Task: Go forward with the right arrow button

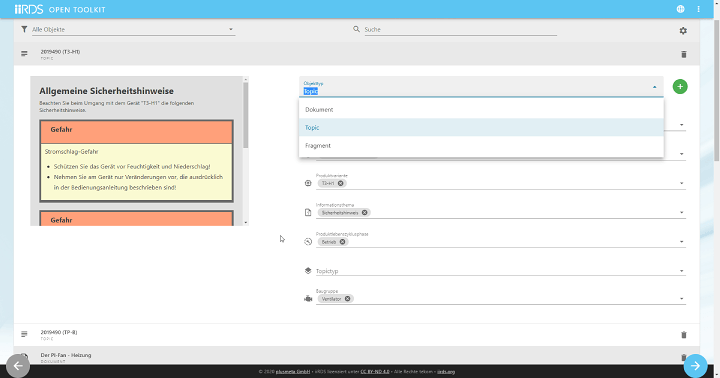Action: click(x=696, y=366)
